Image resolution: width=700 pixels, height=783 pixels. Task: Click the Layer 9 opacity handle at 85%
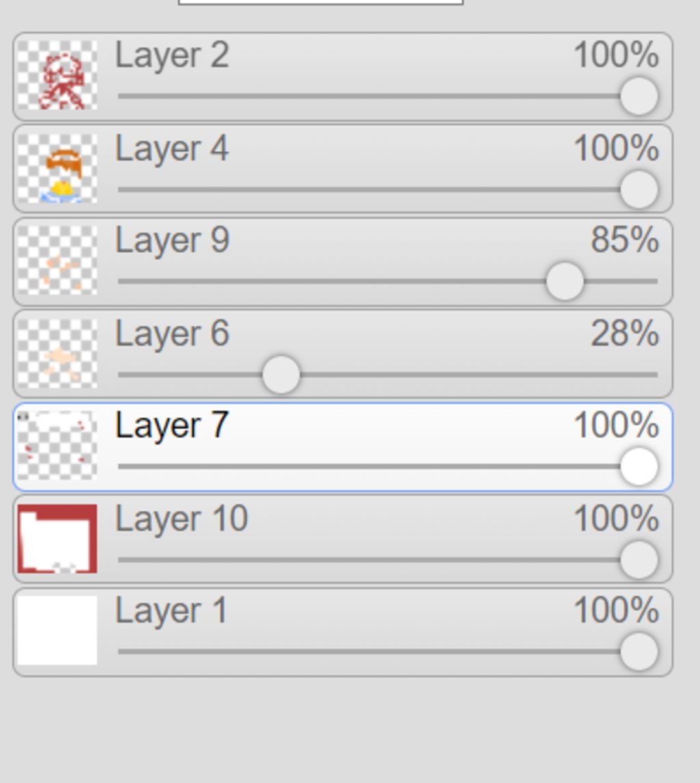565,281
